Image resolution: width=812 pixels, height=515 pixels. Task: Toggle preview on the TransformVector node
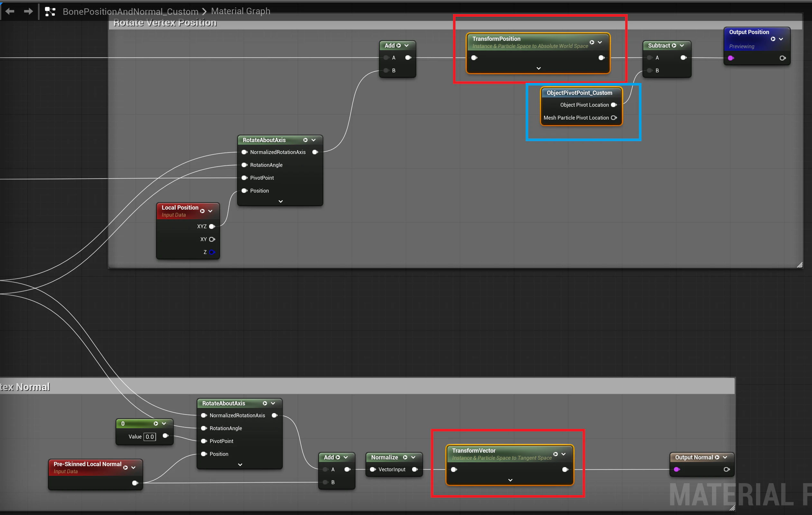click(555, 454)
